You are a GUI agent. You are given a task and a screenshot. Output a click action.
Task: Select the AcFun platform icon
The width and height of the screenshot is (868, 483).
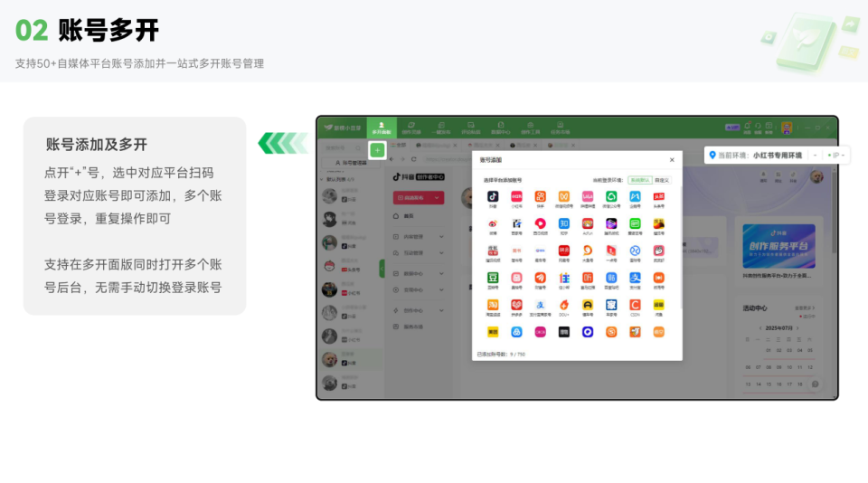[588, 223]
